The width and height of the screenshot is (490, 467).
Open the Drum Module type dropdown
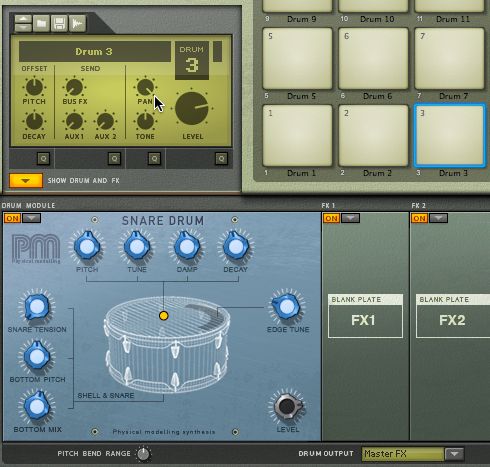click(31, 218)
